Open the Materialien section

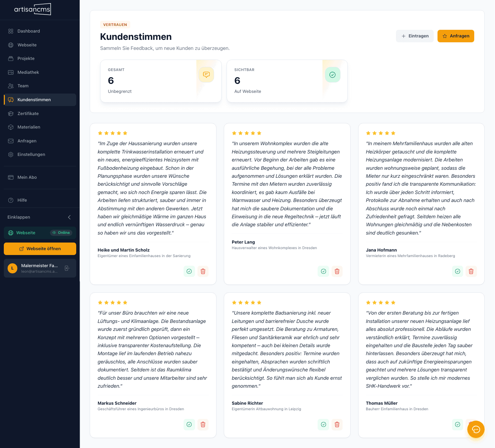pyautogui.click(x=29, y=127)
